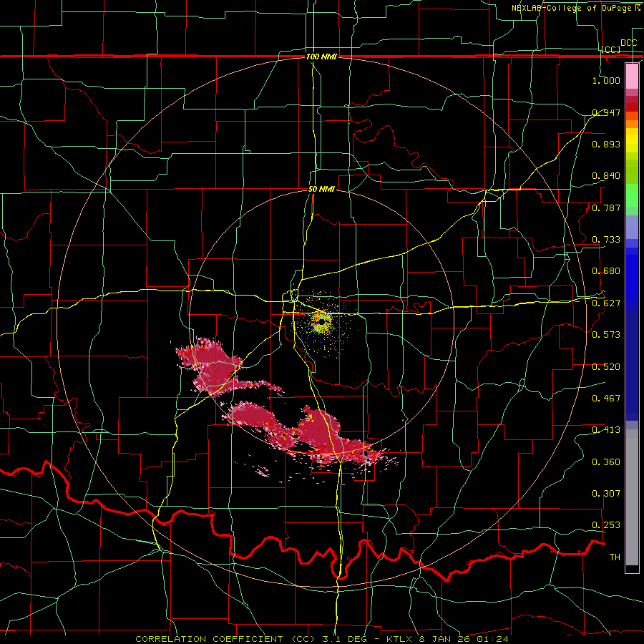Select the 0.413 scale value
Screen dimensions: 644x644
[606, 429]
